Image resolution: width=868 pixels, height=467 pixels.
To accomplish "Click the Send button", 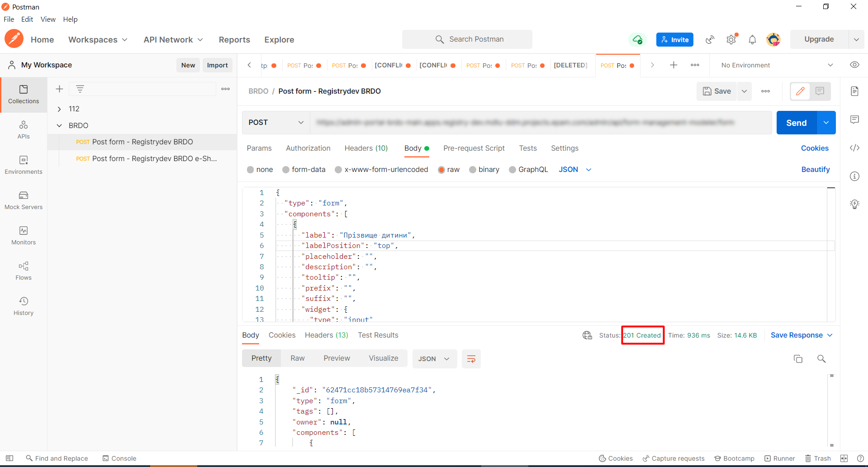I will tap(796, 123).
